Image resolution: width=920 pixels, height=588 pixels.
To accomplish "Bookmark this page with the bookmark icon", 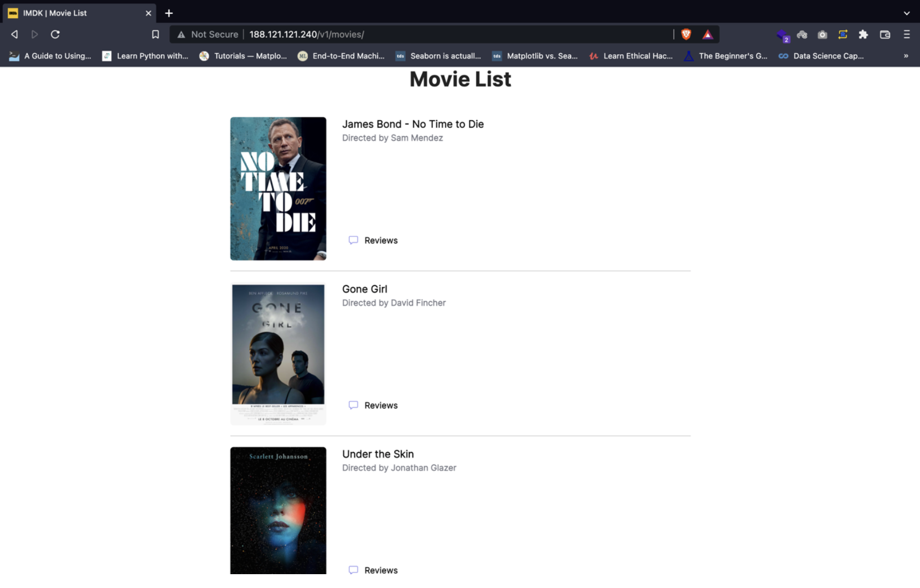I will tap(156, 34).
